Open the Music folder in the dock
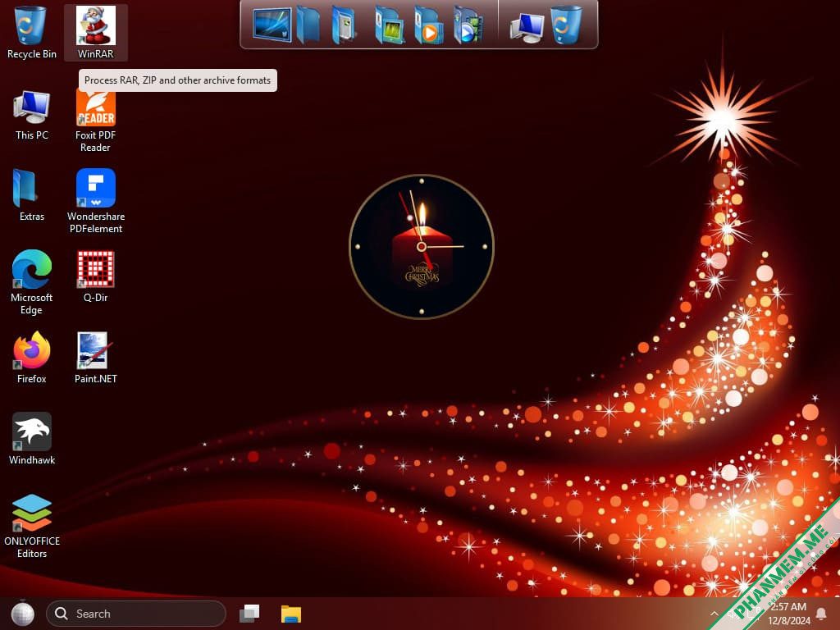The image size is (840, 630). pos(428,25)
